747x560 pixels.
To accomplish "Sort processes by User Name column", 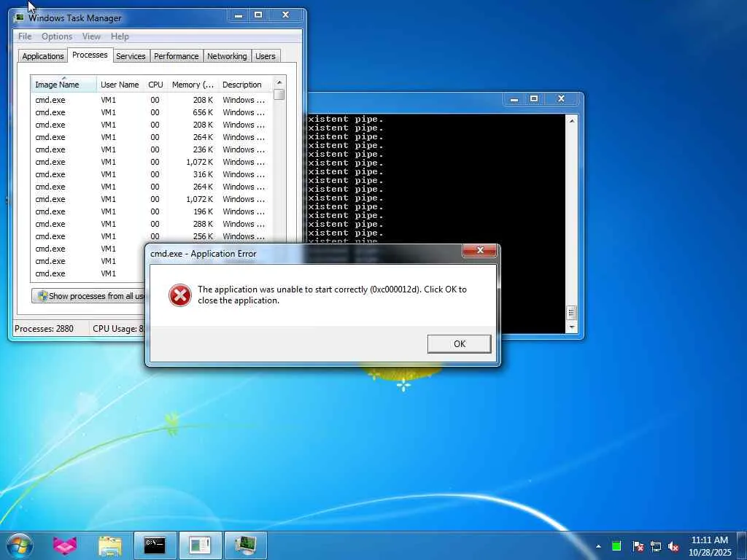I will 120,85.
